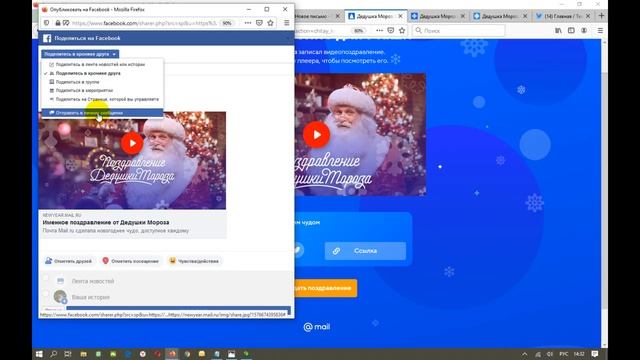
Task: Bookmark page in main Firefox window
Action: point(402,31)
